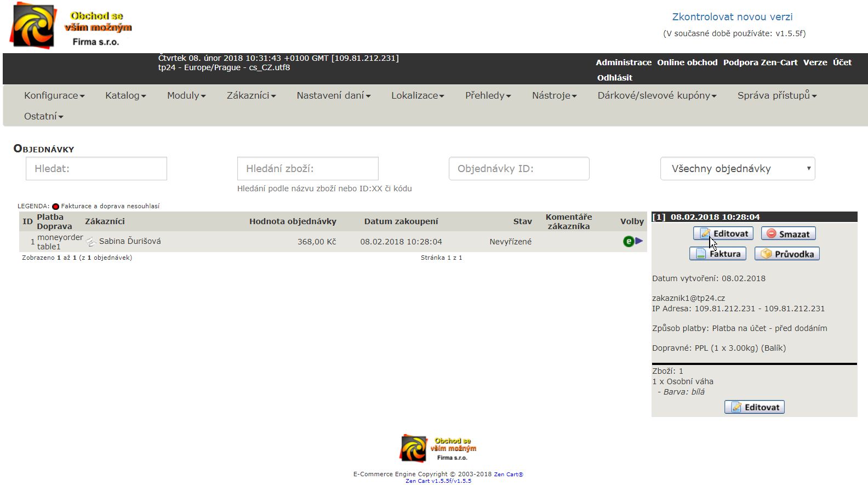Viewport: 868px width, 485px height.
Task: Focus the Hledat search field
Action: [96, 169]
